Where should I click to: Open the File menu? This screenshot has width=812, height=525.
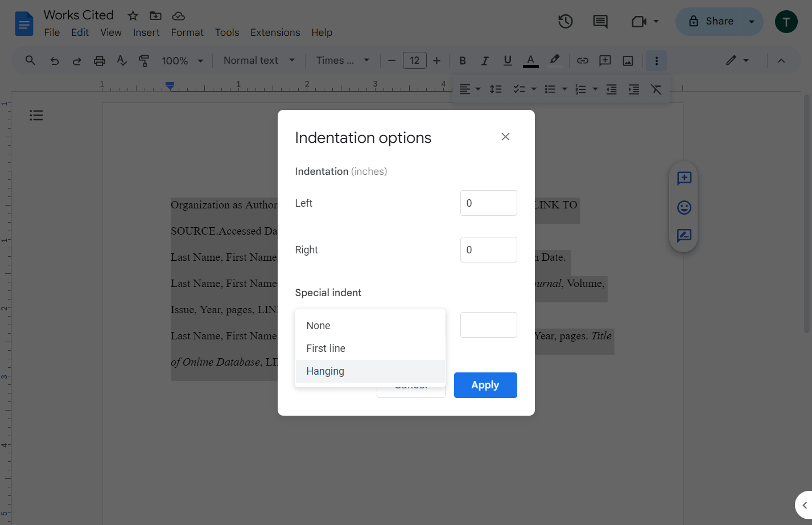(52, 32)
